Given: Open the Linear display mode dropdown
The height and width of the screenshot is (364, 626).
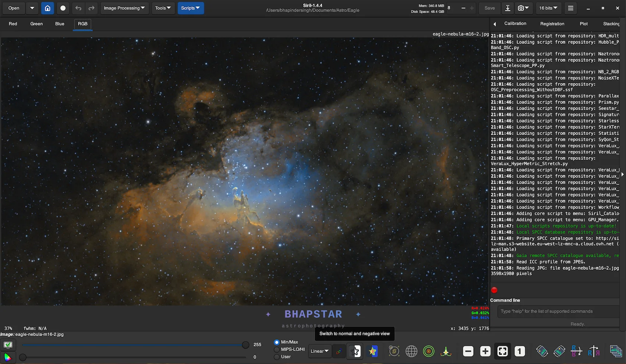Looking at the screenshot, I should click(x=319, y=351).
